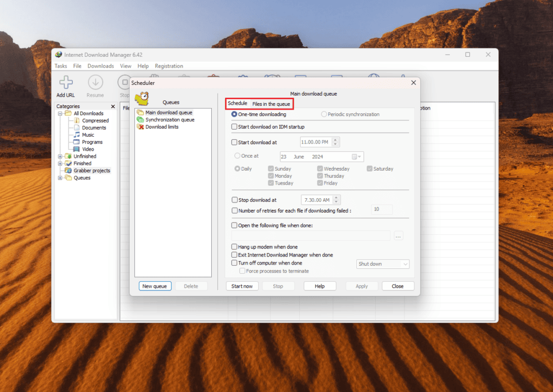Click the Apply button

click(362, 286)
